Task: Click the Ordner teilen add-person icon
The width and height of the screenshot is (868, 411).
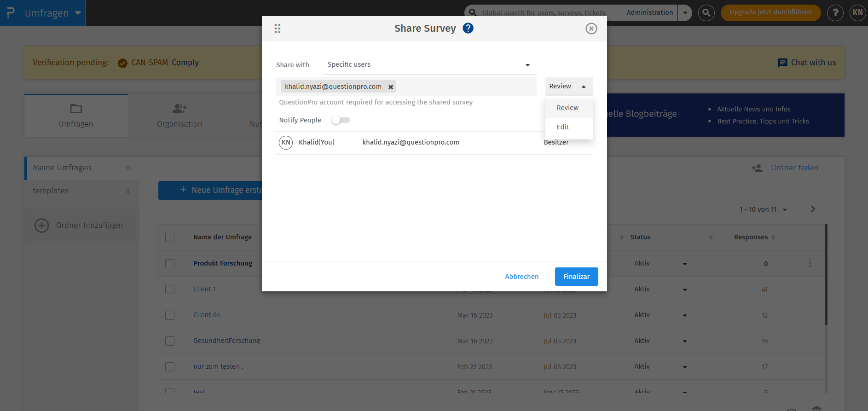Action: click(x=757, y=168)
